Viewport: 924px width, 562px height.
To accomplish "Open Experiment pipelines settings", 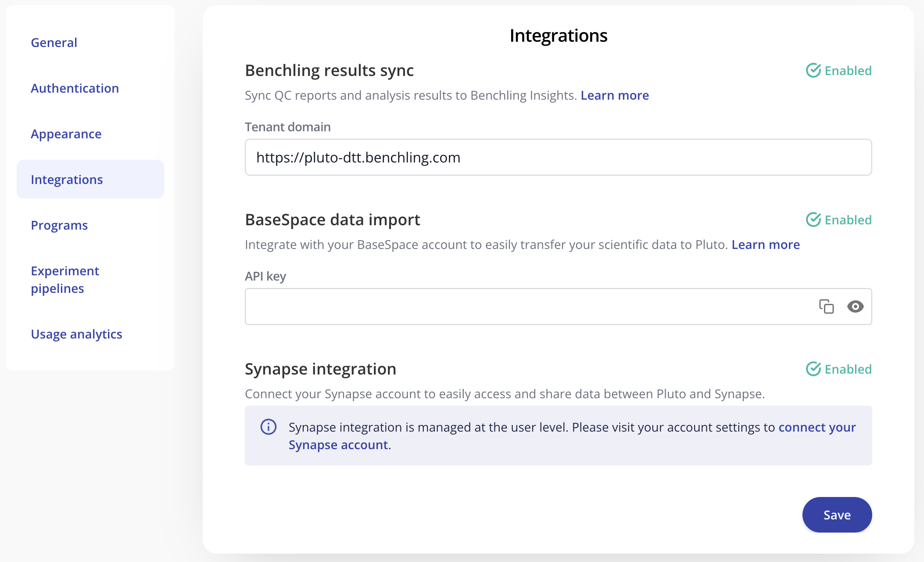I will [x=65, y=280].
